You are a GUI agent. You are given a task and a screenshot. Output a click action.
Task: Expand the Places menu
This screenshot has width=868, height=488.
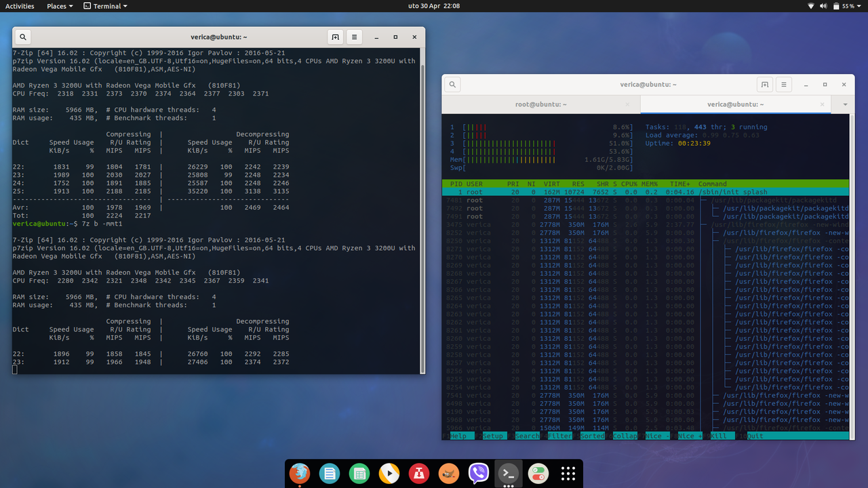point(58,6)
